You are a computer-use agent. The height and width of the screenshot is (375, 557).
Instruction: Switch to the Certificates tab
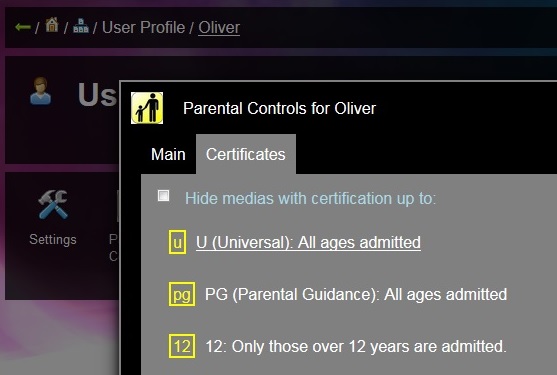pyautogui.click(x=246, y=154)
